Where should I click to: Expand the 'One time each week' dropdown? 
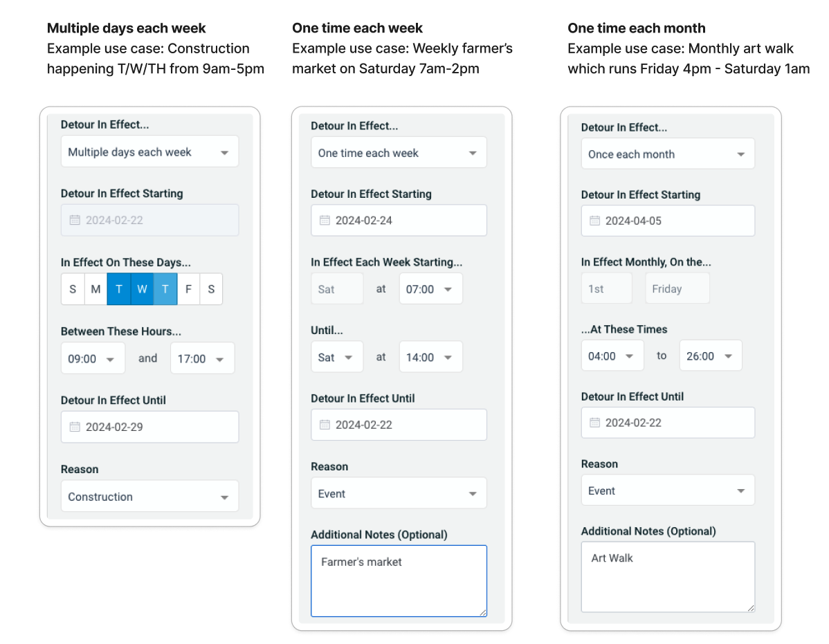(399, 153)
